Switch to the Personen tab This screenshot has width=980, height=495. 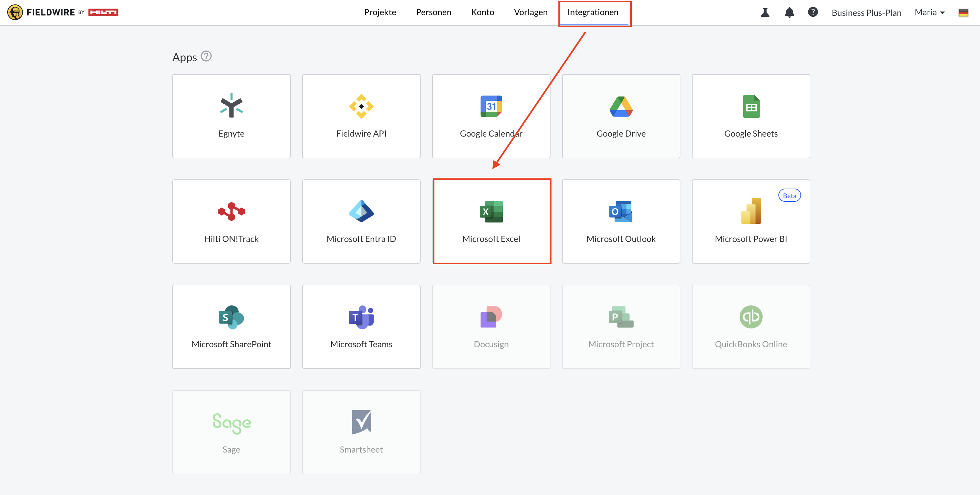click(433, 12)
